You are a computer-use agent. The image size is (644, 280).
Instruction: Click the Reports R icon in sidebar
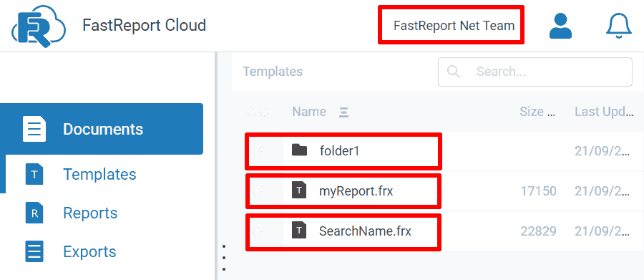34,213
